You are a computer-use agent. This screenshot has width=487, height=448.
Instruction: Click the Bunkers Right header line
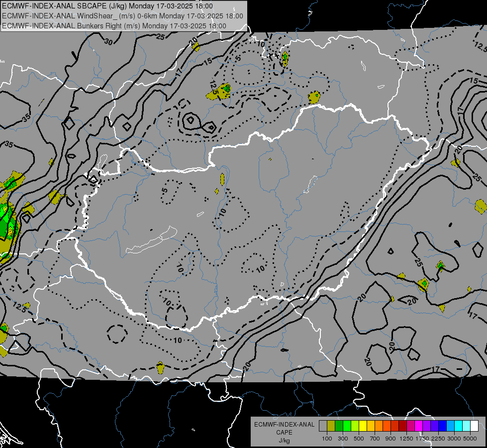point(114,26)
